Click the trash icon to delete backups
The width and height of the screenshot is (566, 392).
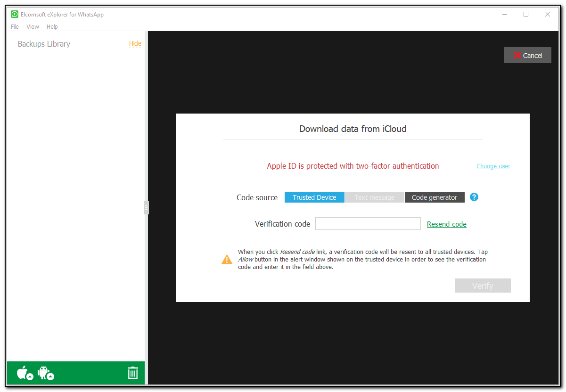133,372
